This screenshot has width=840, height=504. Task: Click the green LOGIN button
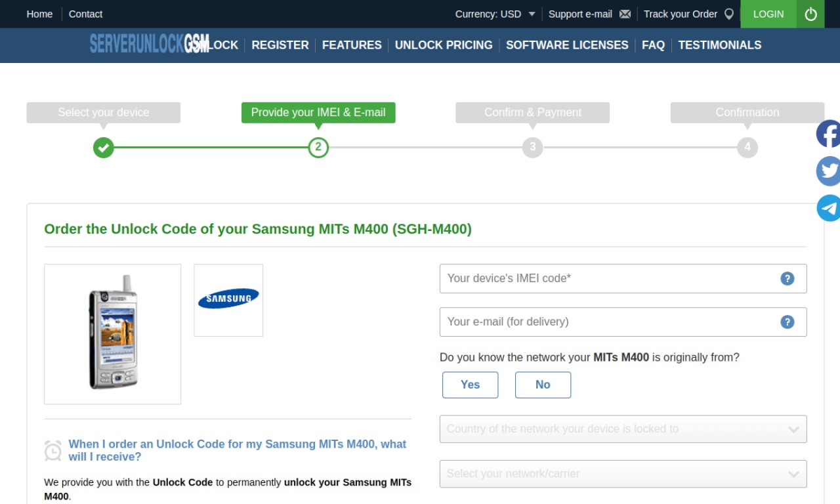tap(768, 14)
